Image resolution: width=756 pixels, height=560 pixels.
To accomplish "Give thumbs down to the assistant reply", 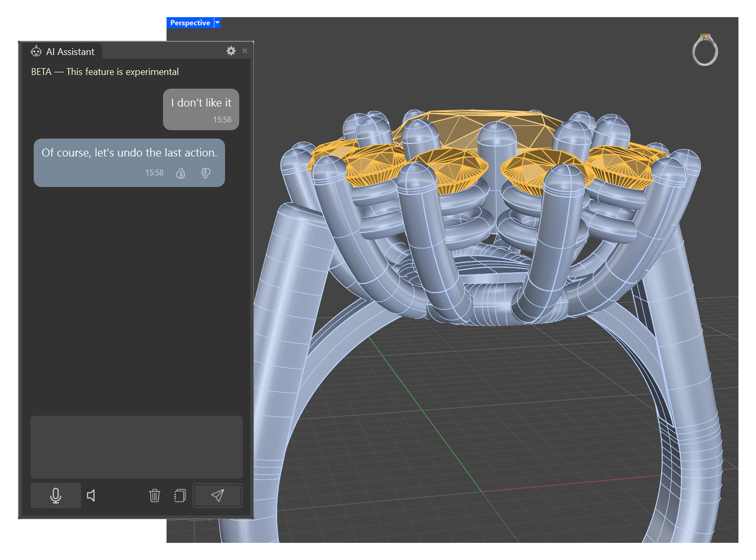I will click(x=206, y=173).
